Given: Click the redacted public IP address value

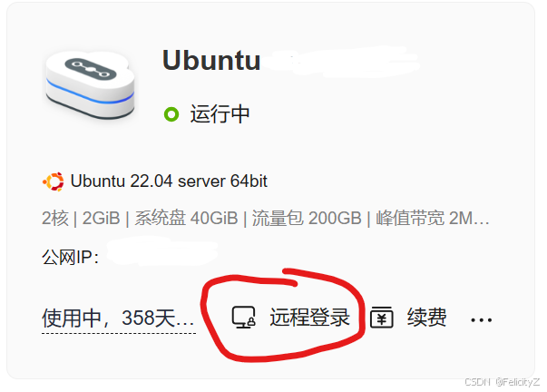Looking at the screenshot, I should (x=162, y=251).
